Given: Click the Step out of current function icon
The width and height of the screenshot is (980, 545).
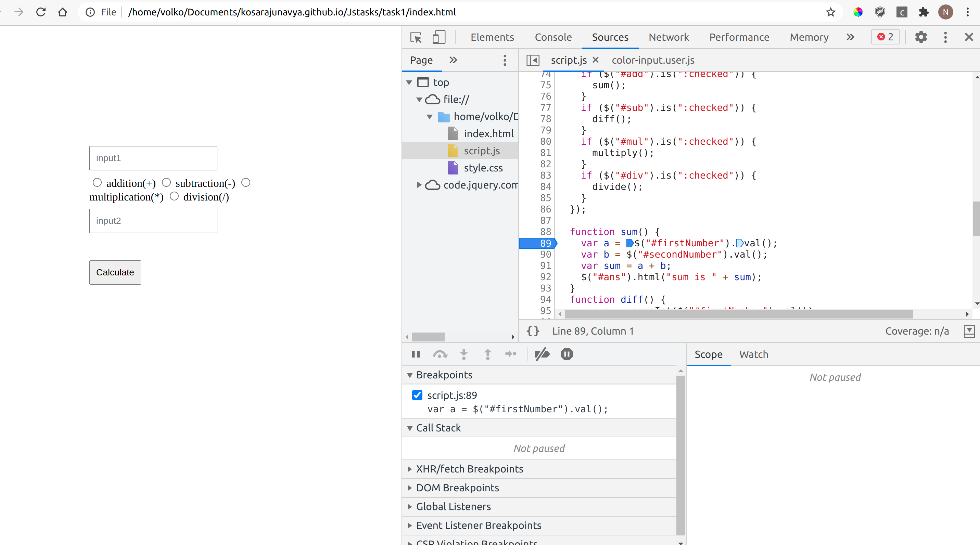Looking at the screenshot, I should (487, 354).
